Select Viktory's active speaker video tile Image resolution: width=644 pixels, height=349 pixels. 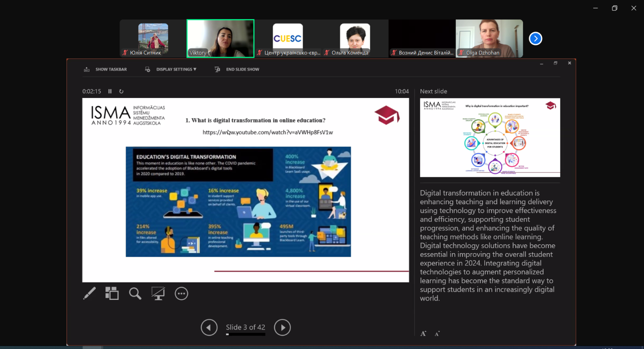(x=221, y=39)
